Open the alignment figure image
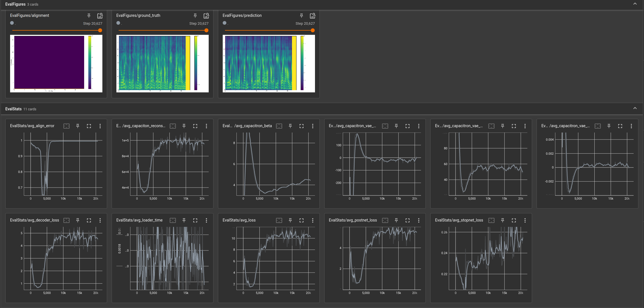This screenshot has height=308, width=644. [x=56, y=63]
